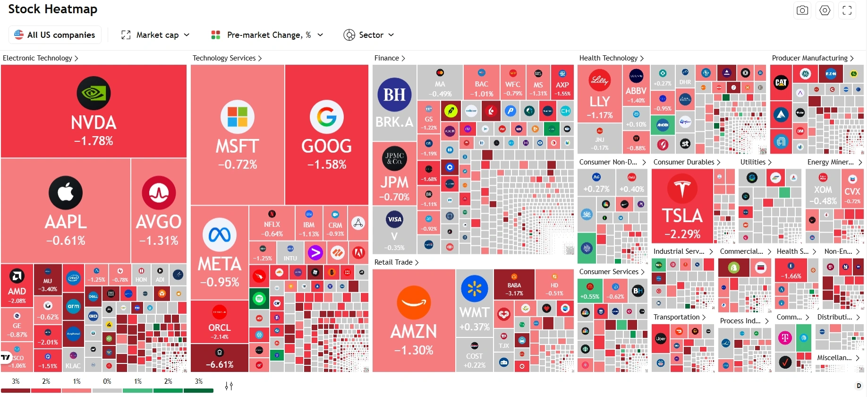Click the Meta infinity logo
The height and width of the screenshot is (397, 868).
tap(220, 235)
